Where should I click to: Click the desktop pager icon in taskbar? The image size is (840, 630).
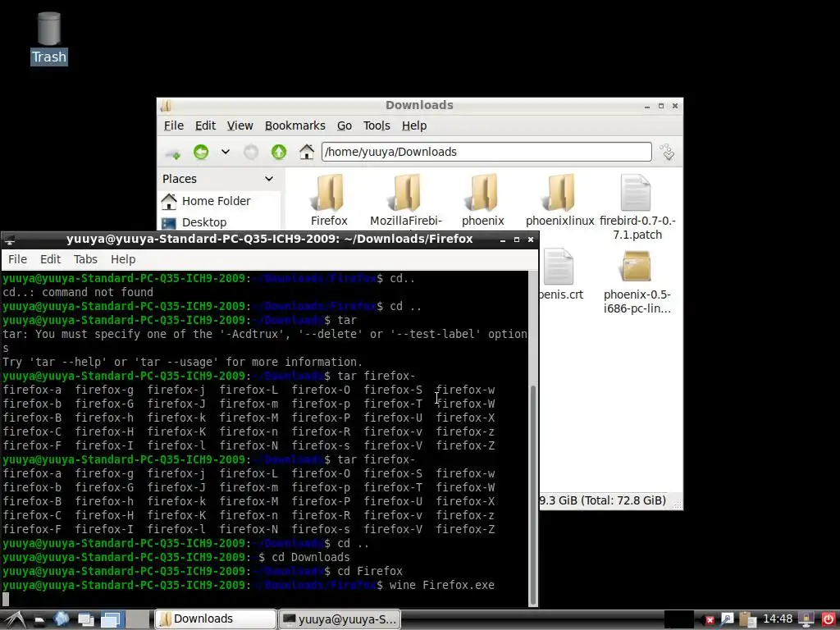(x=112, y=620)
